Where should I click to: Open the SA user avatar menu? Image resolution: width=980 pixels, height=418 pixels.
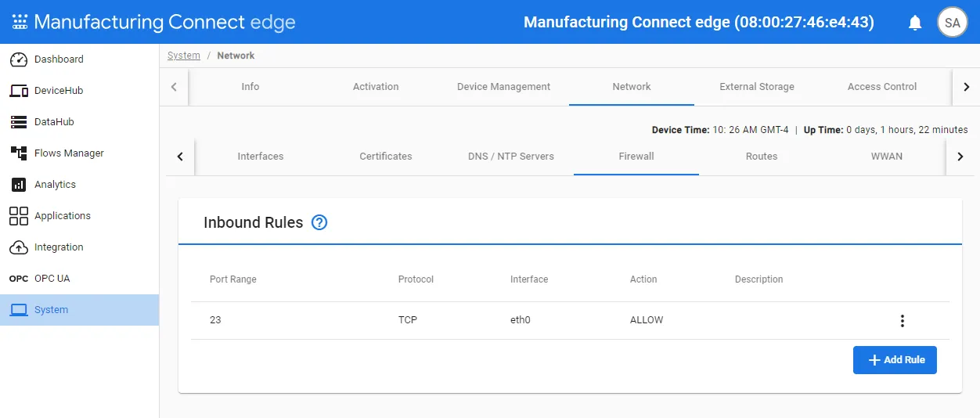953,23
